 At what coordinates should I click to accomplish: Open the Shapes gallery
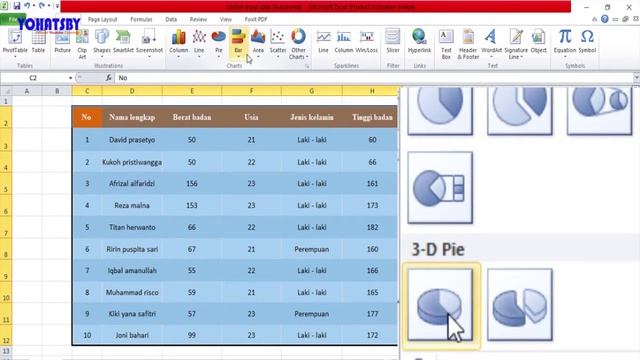click(102, 43)
